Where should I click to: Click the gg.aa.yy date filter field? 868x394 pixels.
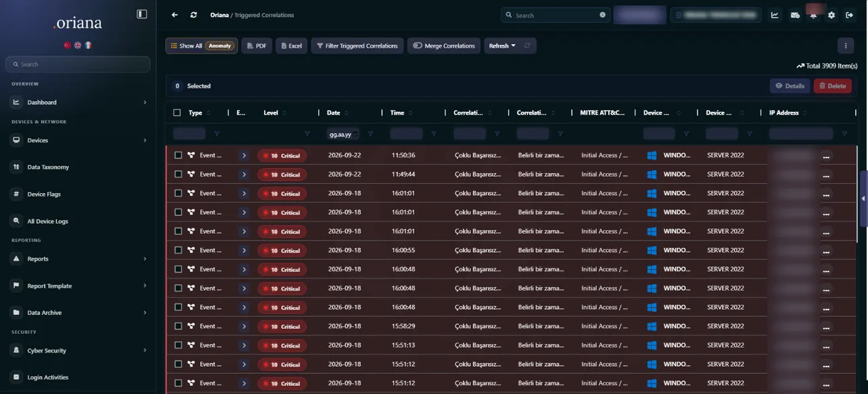344,134
